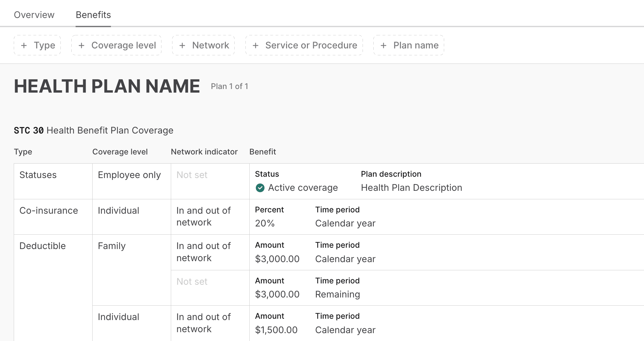Viewport: 644px width, 341px height.
Task: Click the plus icon on Coverage level filter
Action: (x=81, y=45)
